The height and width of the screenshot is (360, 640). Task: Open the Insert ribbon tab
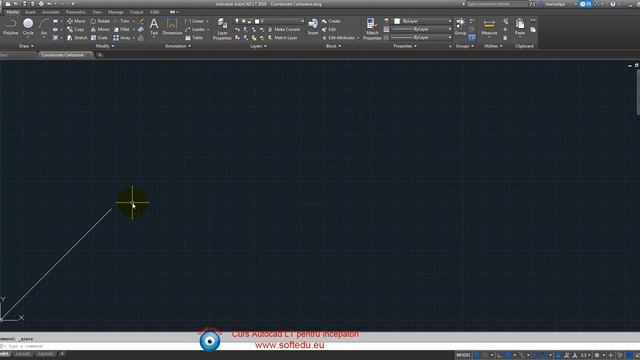pos(30,12)
